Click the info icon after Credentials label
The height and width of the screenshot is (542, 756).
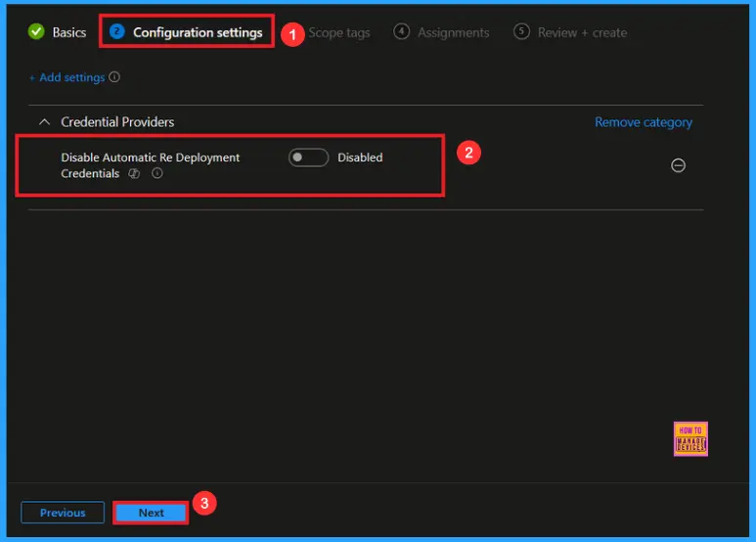pyautogui.click(x=156, y=173)
